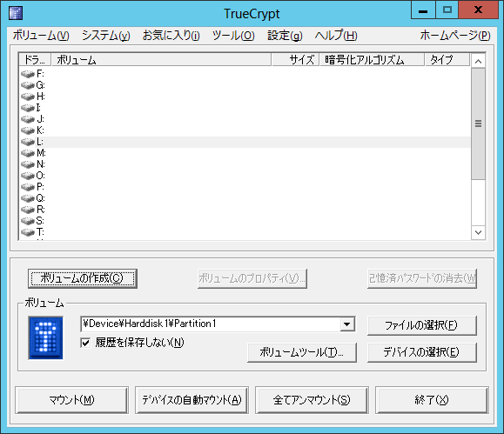This screenshot has height=434, width=504.
Task: Open the ツール(O) menu
Action: [233, 36]
